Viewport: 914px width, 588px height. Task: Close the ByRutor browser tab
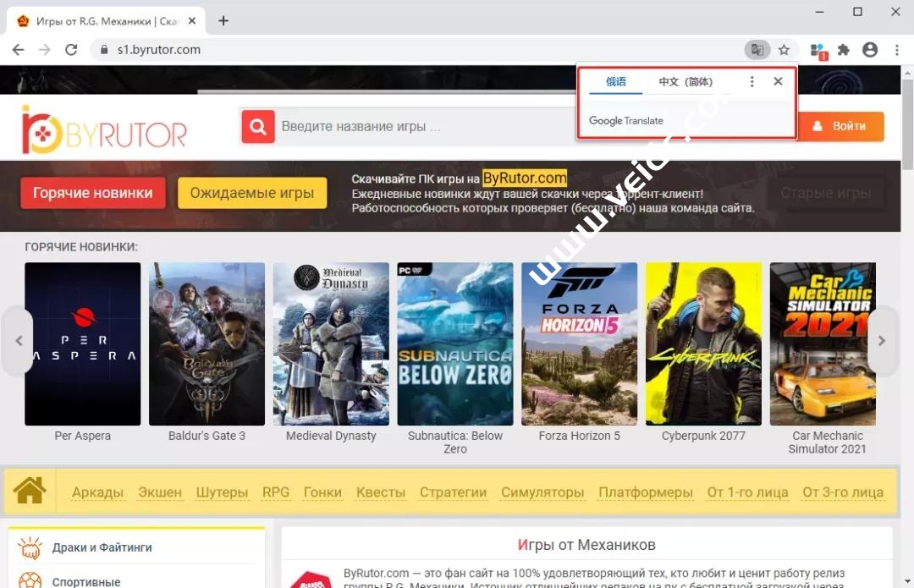point(192,21)
